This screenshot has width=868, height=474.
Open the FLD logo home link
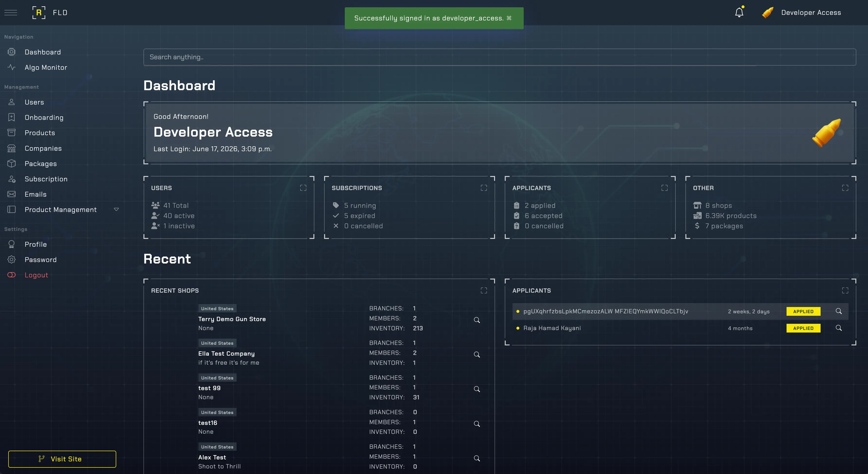(x=50, y=12)
